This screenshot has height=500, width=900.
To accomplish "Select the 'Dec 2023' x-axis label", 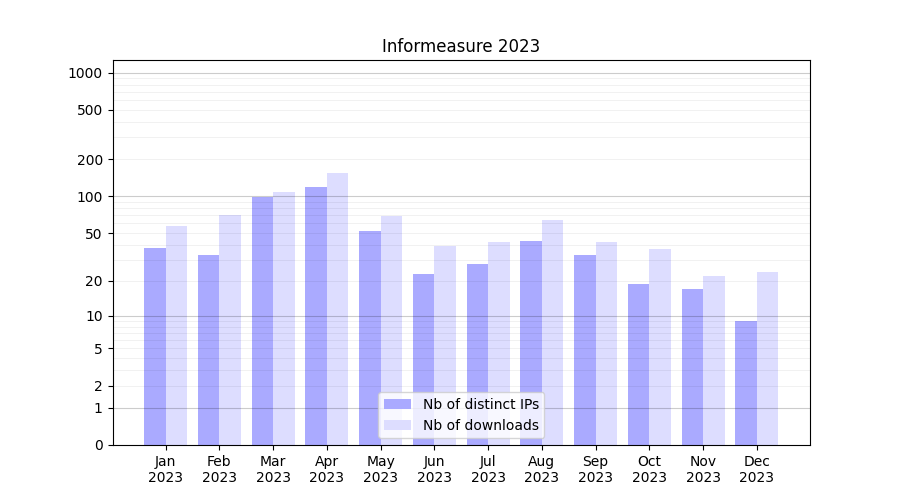I will click(x=756, y=469).
